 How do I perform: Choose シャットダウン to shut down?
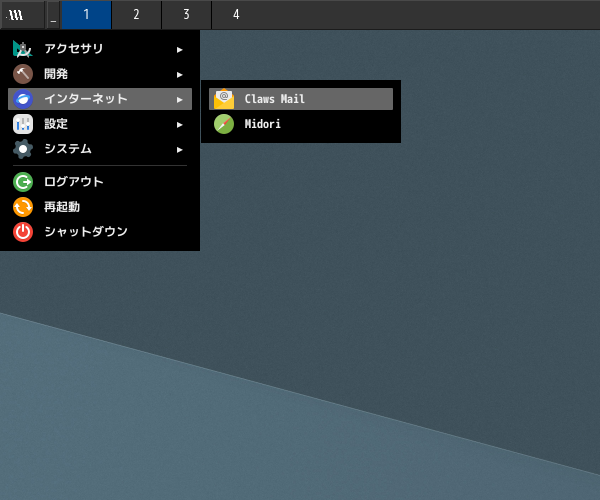100,232
